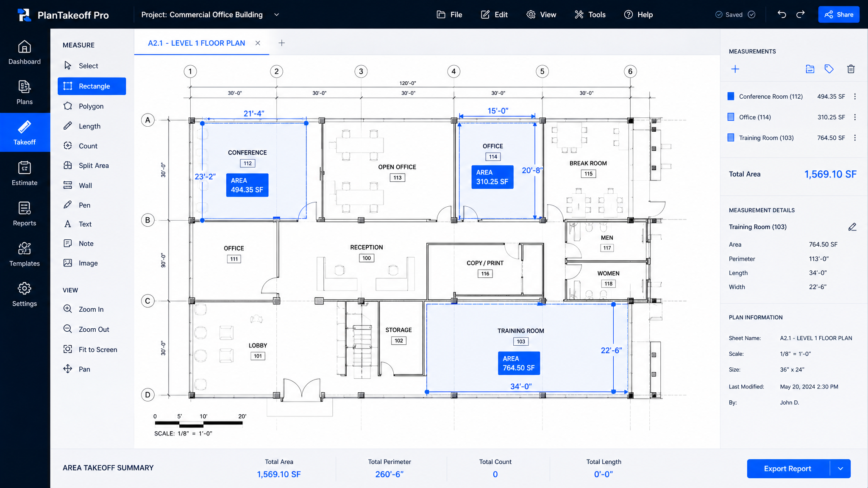Image resolution: width=868 pixels, height=488 pixels.
Task: Open the Reports section
Action: (x=25, y=214)
